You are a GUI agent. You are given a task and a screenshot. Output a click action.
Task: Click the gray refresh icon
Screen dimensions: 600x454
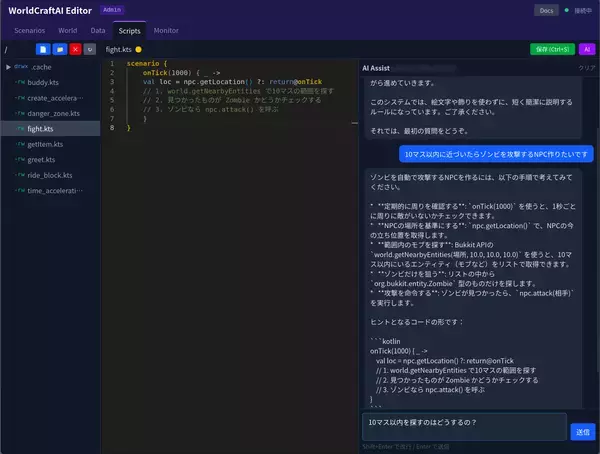(x=90, y=49)
